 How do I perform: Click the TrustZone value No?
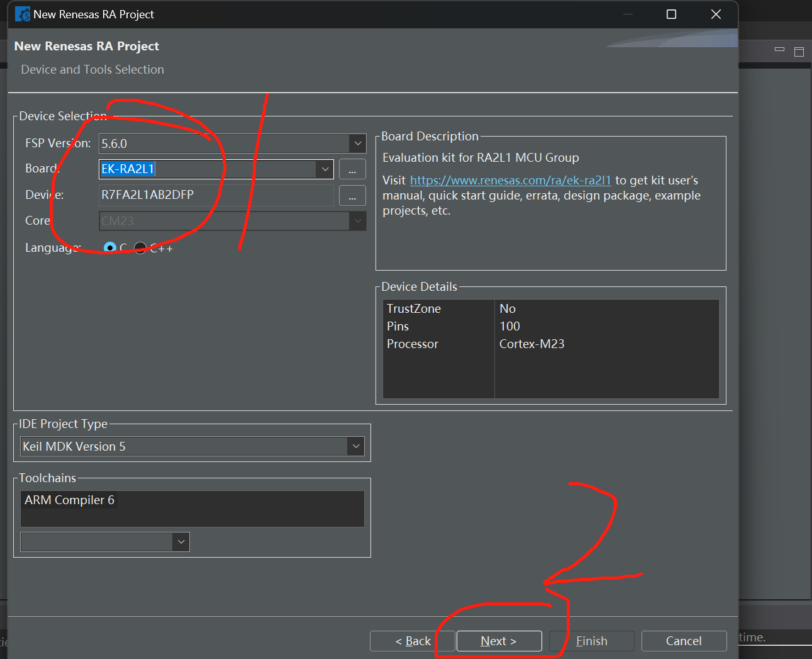point(508,309)
